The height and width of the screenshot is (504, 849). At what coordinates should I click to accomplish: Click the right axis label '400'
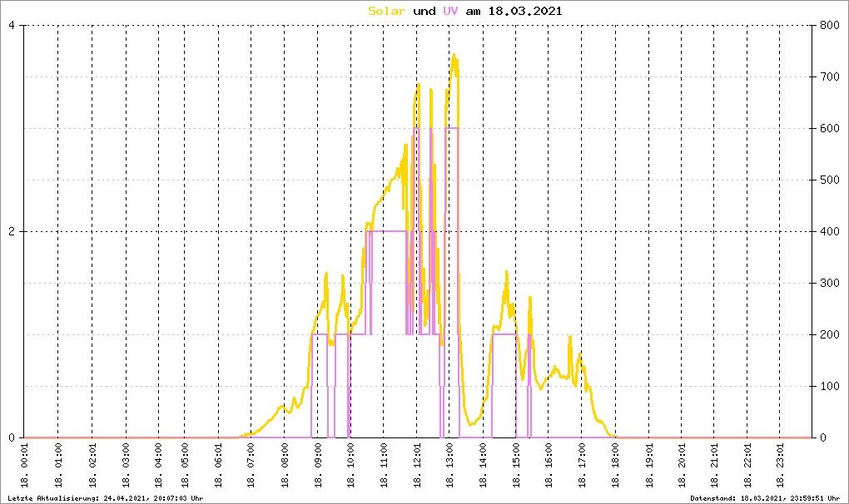click(829, 231)
